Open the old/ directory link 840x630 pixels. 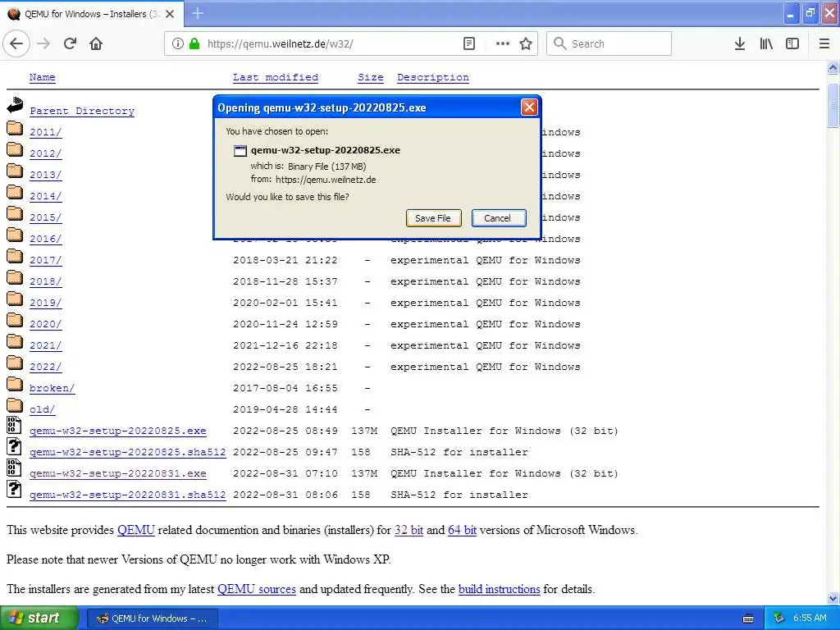43,409
